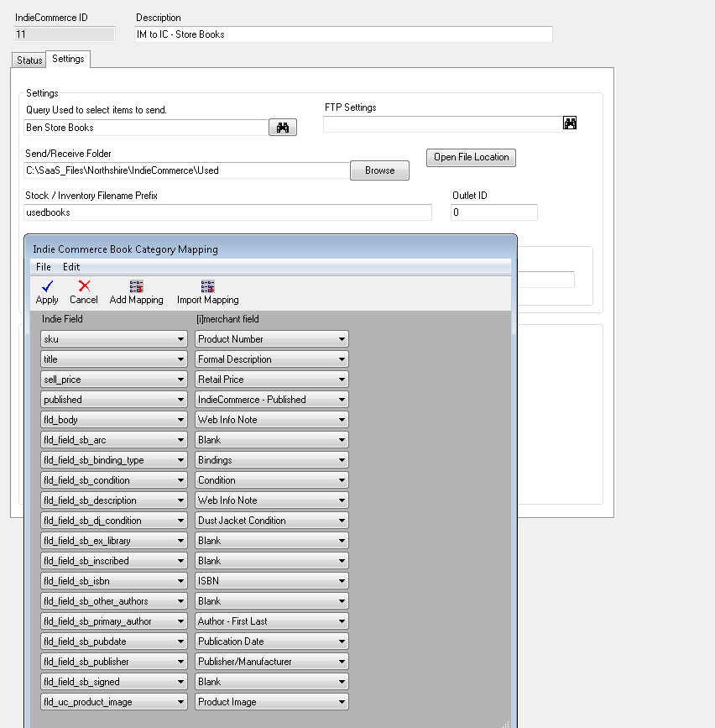Expand the Retail Price dropdown
715x728 pixels.
click(x=271, y=380)
